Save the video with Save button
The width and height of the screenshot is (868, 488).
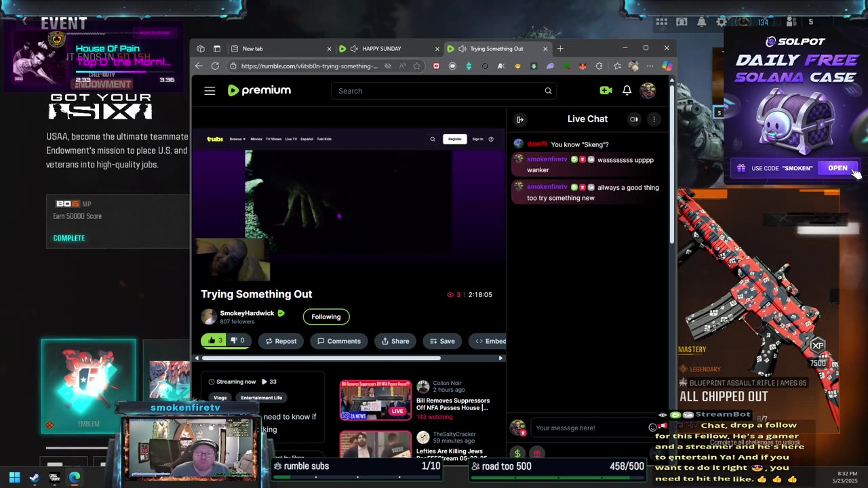point(442,341)
